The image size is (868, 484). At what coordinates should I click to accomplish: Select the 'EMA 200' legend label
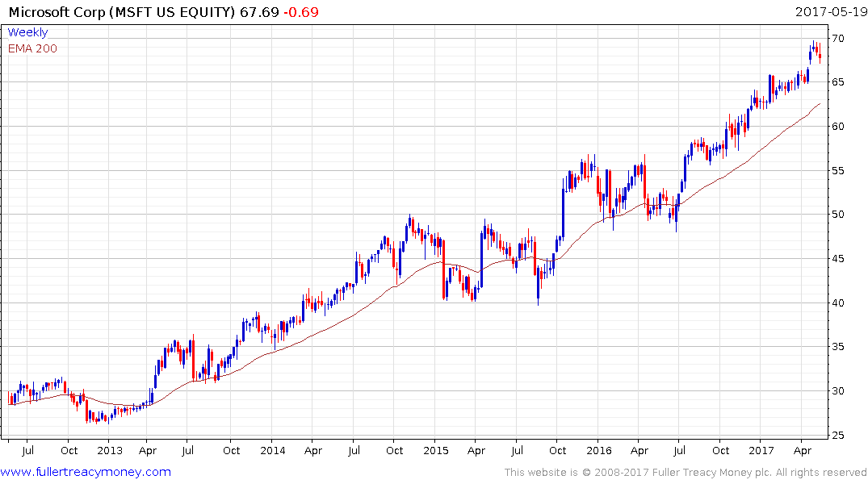pyautogui.click(x=32, y=48)
